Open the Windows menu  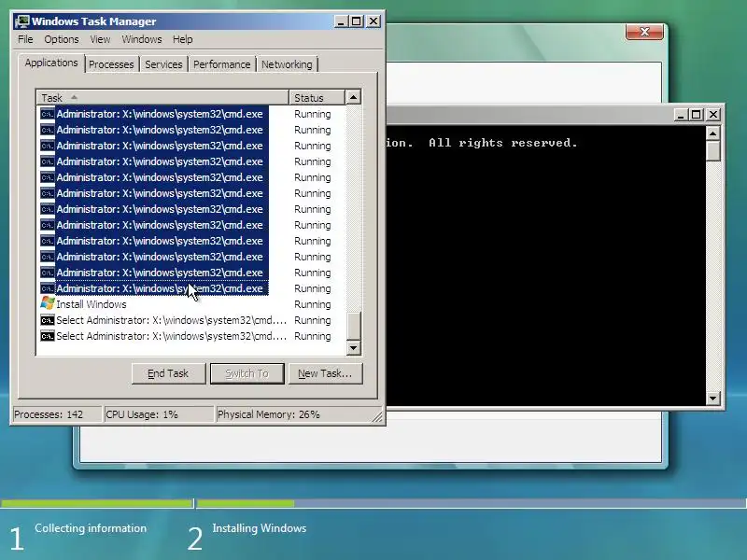(142, 39)
